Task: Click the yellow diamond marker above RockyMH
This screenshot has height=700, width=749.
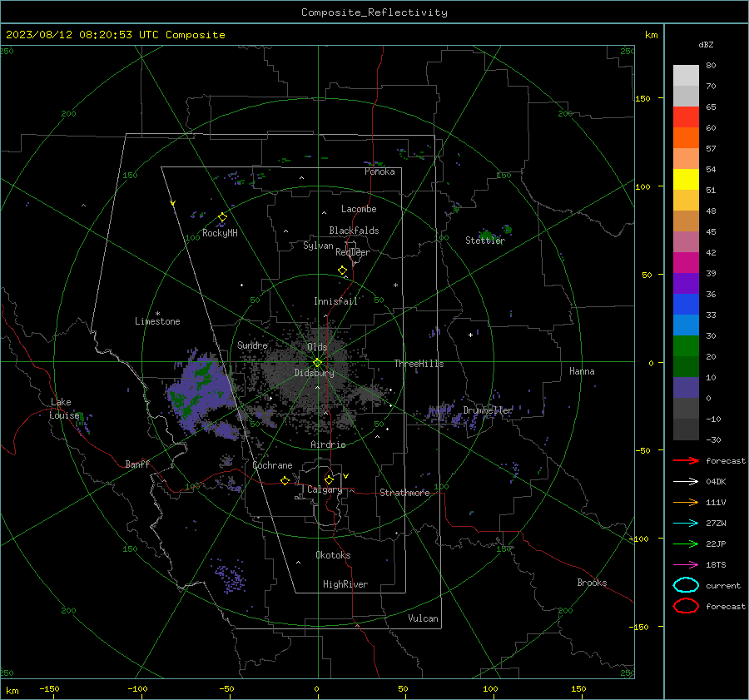Action: [x=222, y=217]
